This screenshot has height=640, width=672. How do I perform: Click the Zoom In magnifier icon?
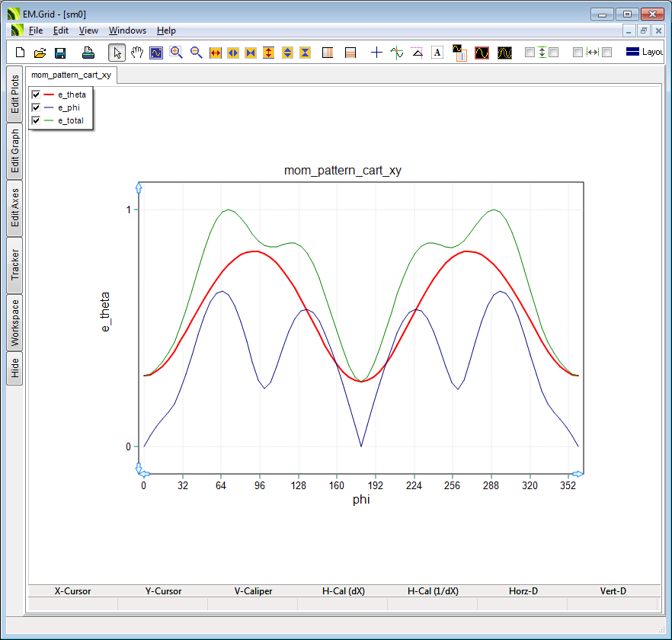pyautogui.click(x=176, y=53)
